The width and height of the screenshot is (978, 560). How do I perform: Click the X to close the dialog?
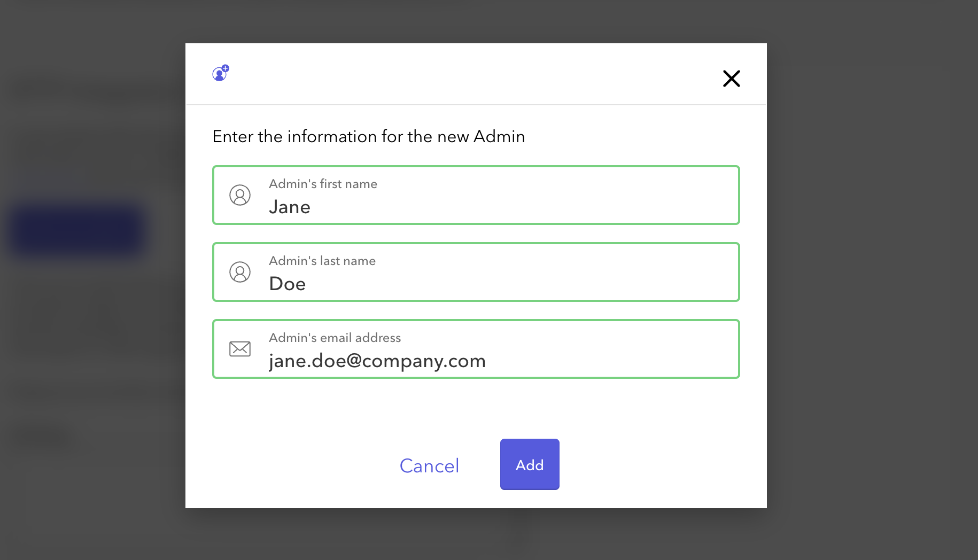(731, 78)
